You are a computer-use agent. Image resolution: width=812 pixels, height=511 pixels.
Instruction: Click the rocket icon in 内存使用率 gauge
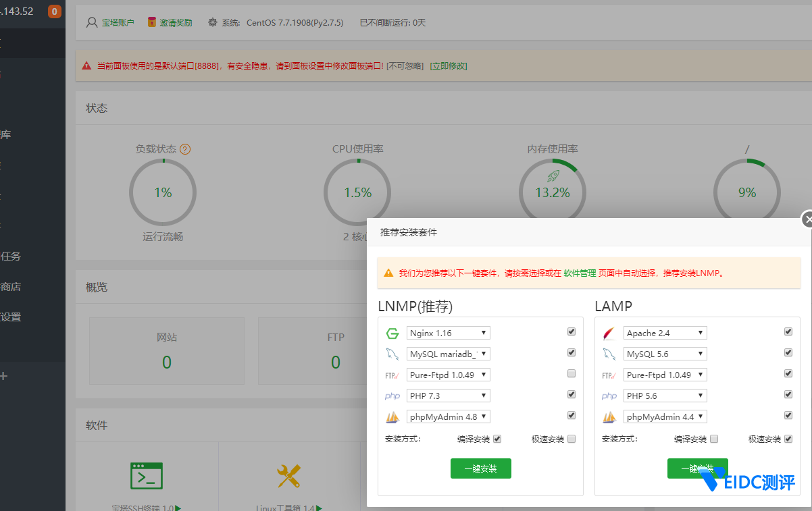(553, 176)
